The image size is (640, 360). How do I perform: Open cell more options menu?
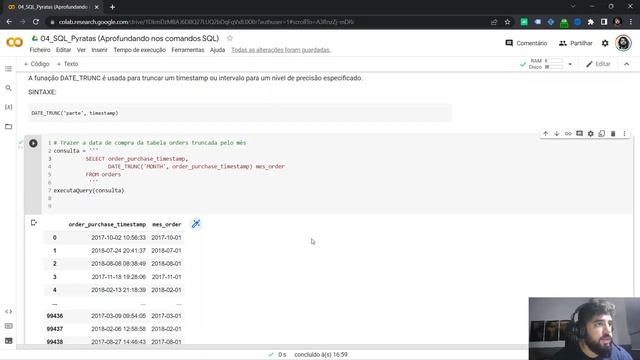tap(624, 133)
